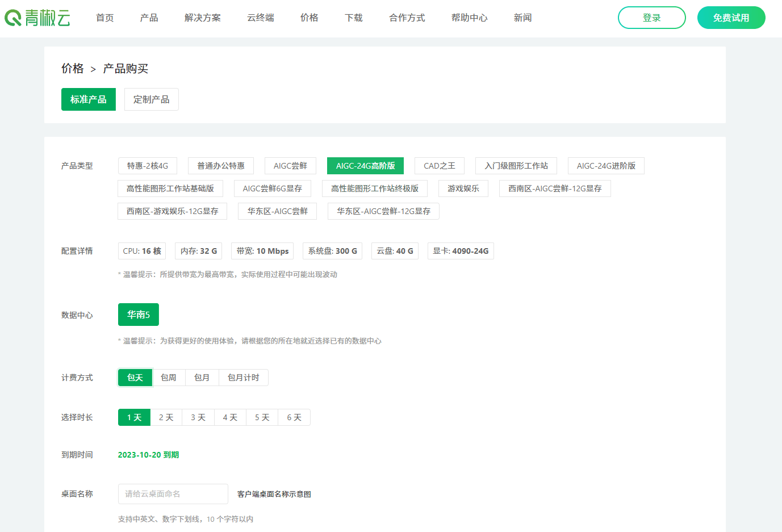Choose product type 华东区-AIGC尝鲜

[x=278, y=211]
